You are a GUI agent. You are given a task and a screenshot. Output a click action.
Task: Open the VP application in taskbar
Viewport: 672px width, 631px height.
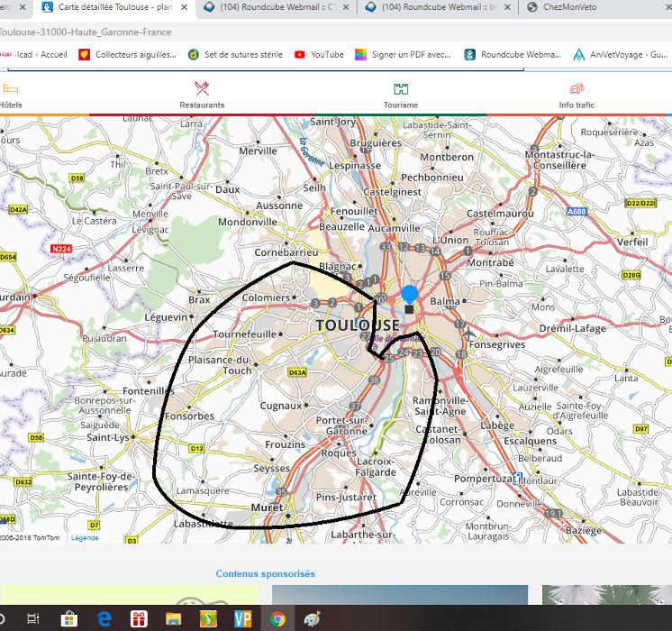coord(243,618)
